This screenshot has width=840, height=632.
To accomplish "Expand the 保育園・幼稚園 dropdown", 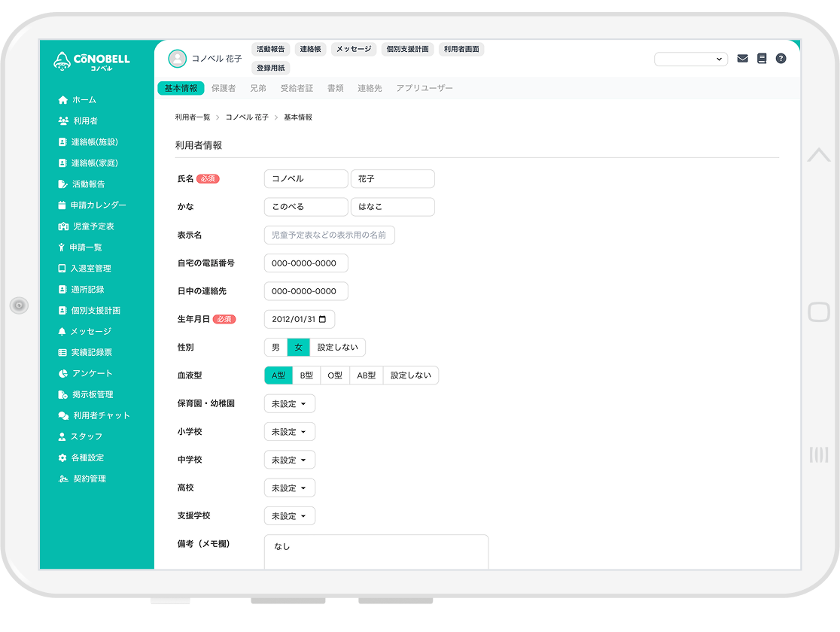I will [289, 404].
